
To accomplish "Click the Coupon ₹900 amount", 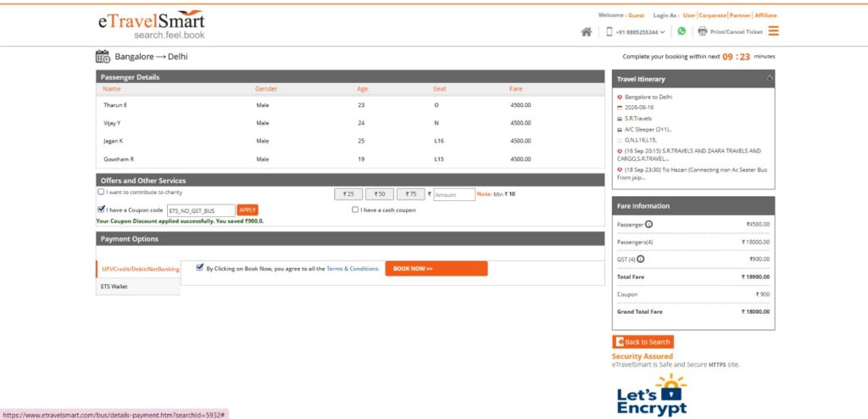I will 762,294.
